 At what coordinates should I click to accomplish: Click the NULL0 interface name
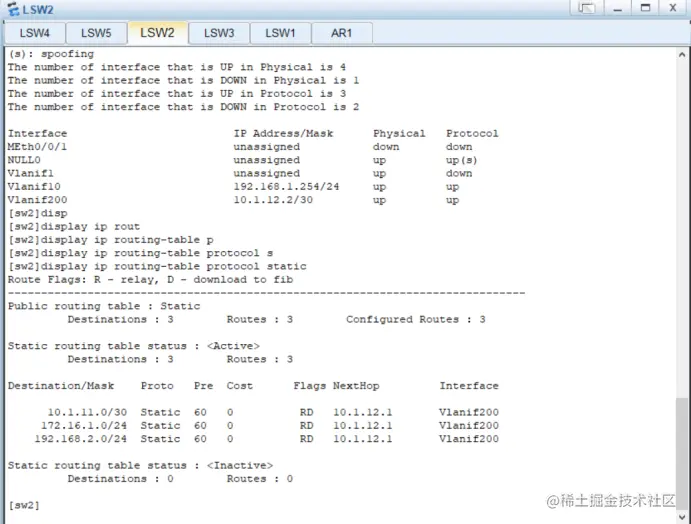coord(24,160)
